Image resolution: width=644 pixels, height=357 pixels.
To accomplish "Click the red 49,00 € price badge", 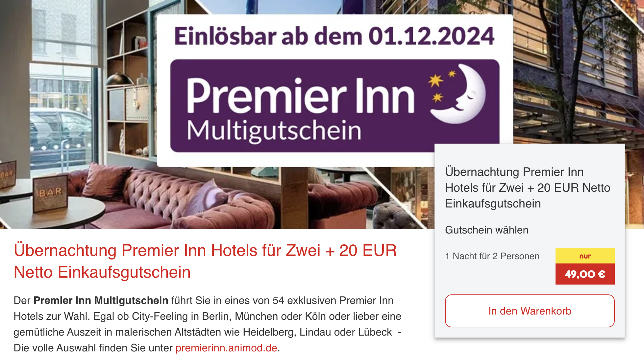I will coord(585,274).
